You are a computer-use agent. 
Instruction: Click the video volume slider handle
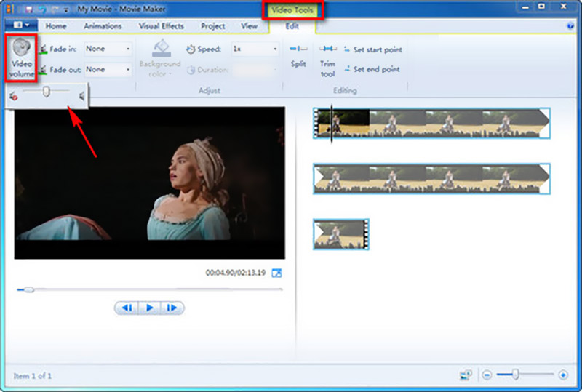point(46,92)
